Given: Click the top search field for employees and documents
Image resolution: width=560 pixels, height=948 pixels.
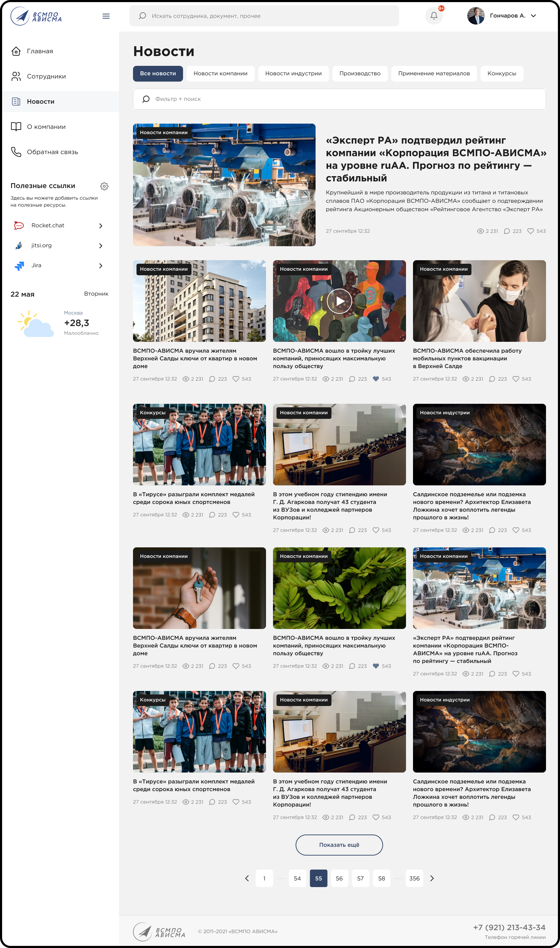Looking at the screenshot, I should tap(264, 16).
